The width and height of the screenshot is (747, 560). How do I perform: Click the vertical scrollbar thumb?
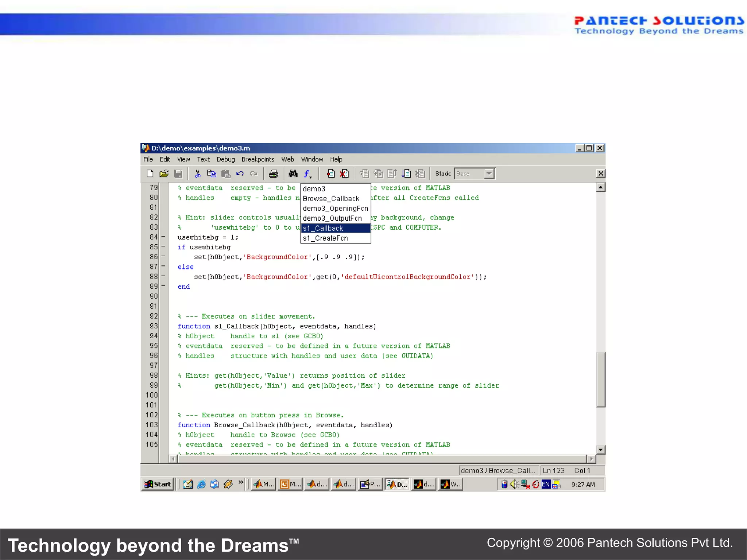coord(601,379)
